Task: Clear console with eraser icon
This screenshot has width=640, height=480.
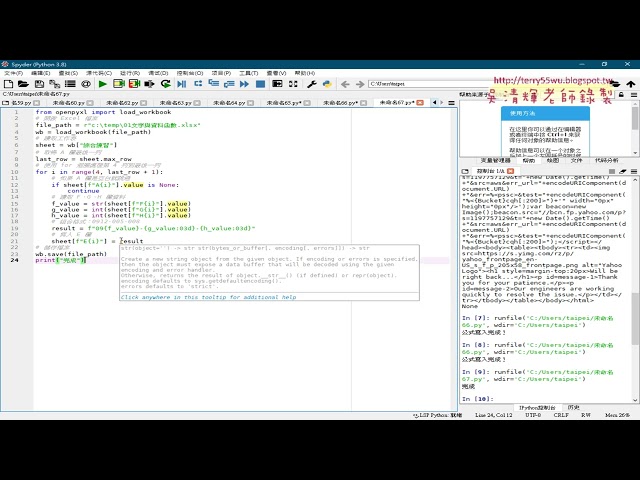Action: click(x=623, y=171)
